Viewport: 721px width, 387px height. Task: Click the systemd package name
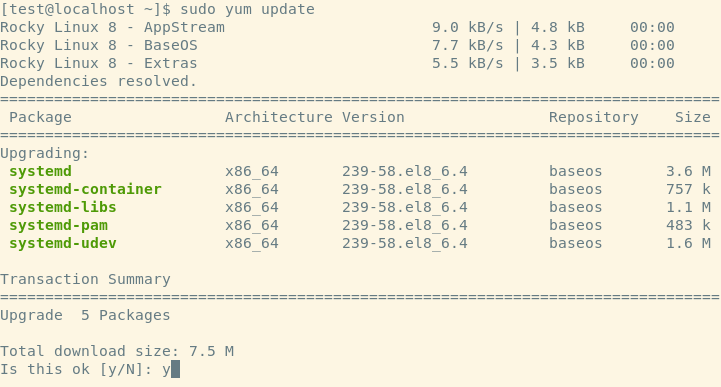[x=40, y=171]
